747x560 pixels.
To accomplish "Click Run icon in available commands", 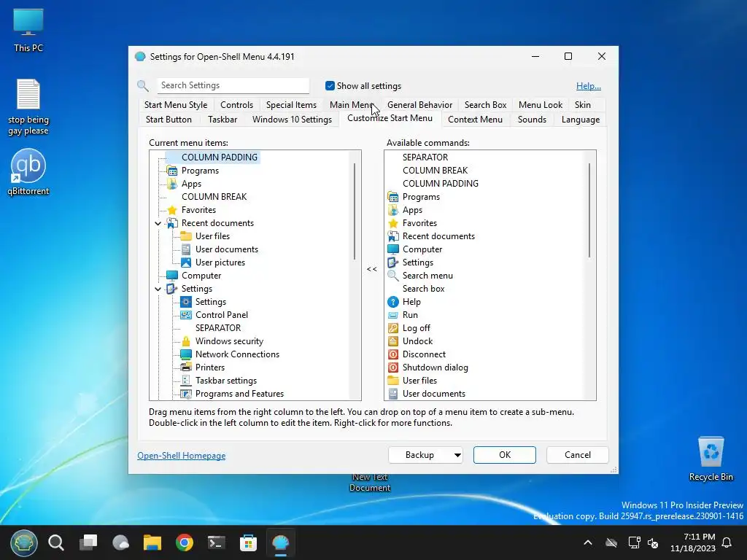I will pyautogui.click(x=393, y=315).
